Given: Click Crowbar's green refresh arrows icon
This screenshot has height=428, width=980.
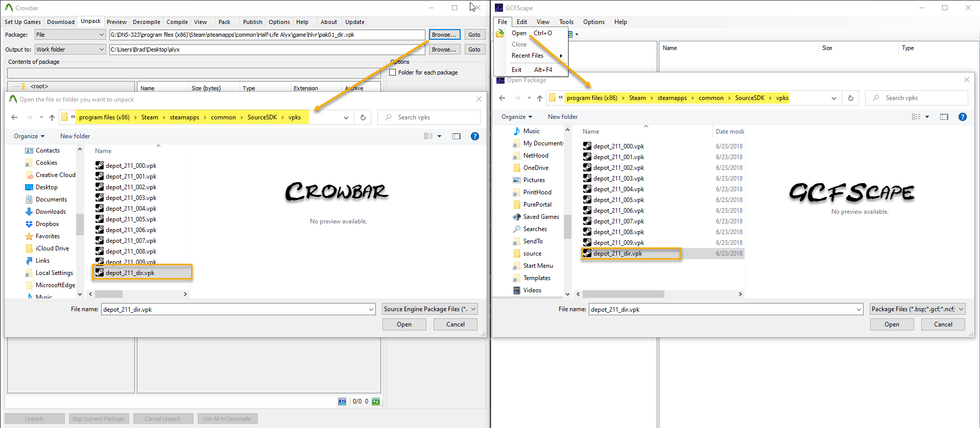Looking at the screenshot, I should click(x=376, y=401).
